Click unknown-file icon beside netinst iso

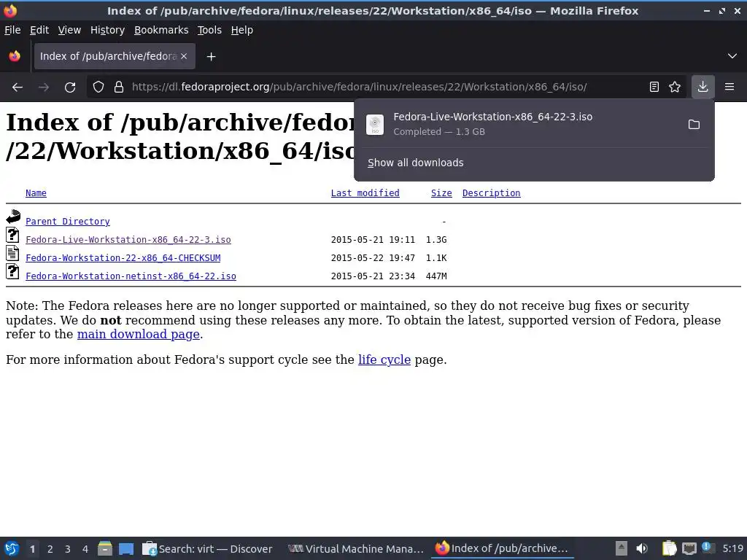13,271
